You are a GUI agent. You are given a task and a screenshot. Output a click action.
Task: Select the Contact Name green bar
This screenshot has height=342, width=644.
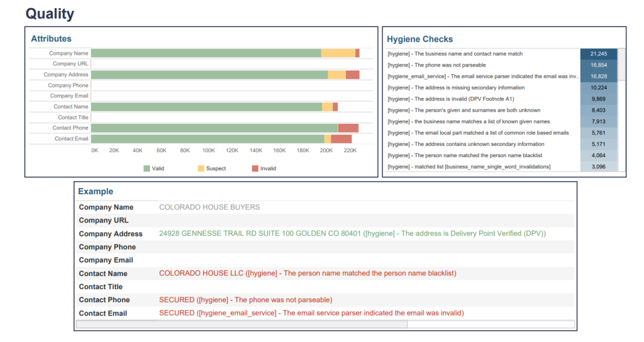(206, 107)
